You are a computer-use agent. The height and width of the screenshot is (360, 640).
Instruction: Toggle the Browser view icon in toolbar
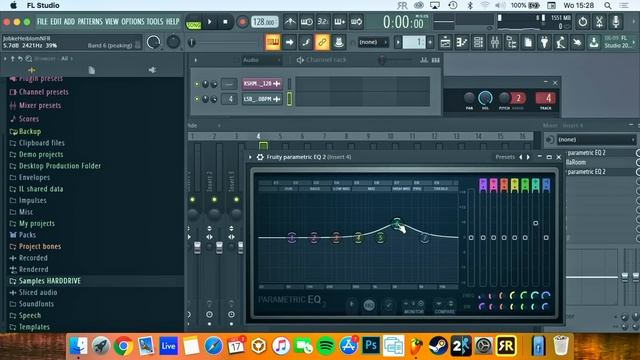(511, 42)
